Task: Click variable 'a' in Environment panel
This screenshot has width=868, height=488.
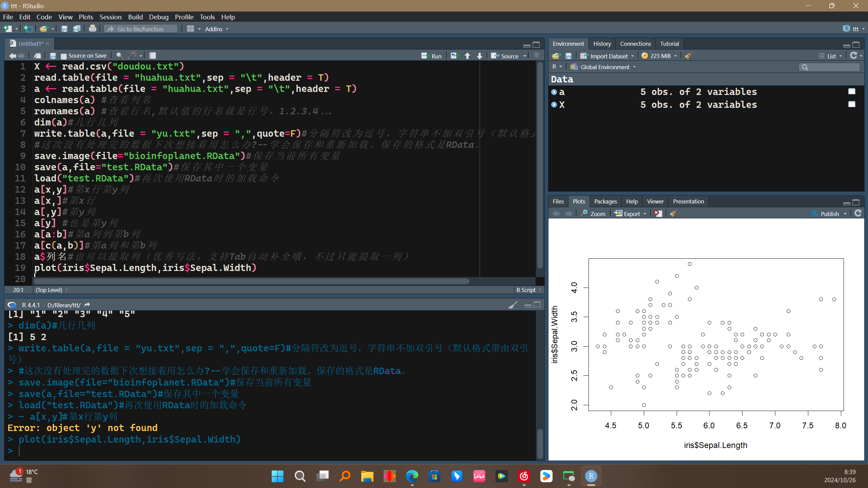Action: (562, 91)
